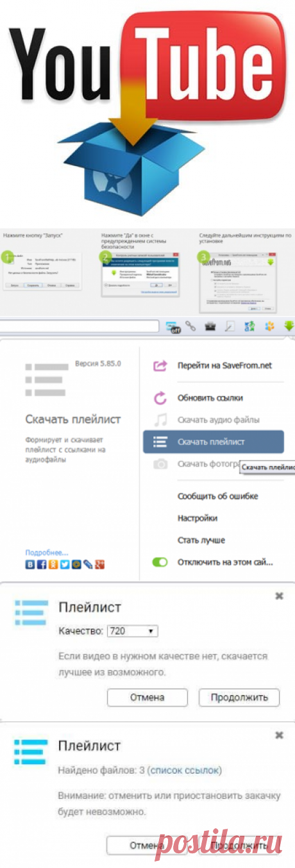
Task: Click the browser address bar field
Action: [x=80, y=326]
